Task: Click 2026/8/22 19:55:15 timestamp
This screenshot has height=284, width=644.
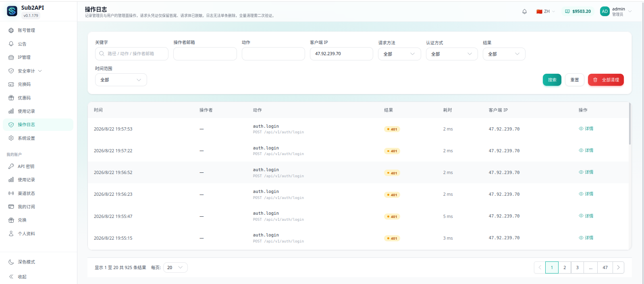Action: tap(113, 238)
